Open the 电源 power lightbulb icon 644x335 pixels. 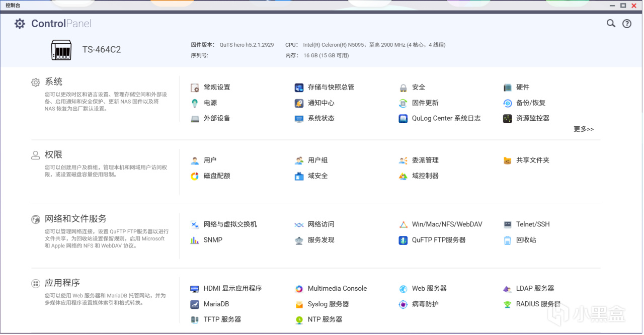pos(195,103)
